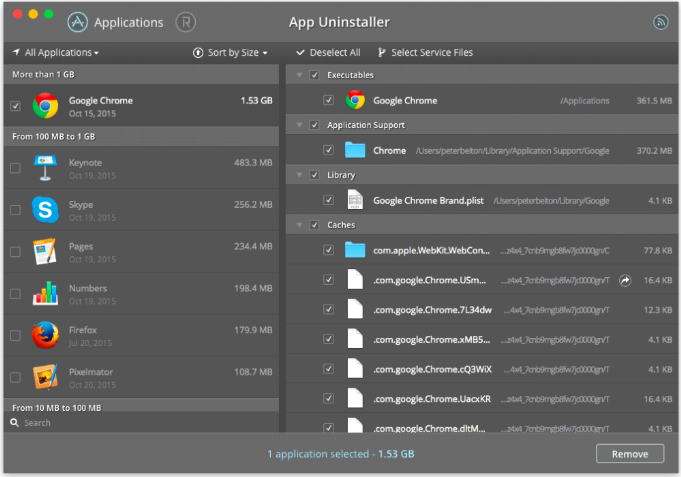Switch to the Remains (R) tab icon
The width and height of the screenshot is (681, 477).
[x=185, y=22]
